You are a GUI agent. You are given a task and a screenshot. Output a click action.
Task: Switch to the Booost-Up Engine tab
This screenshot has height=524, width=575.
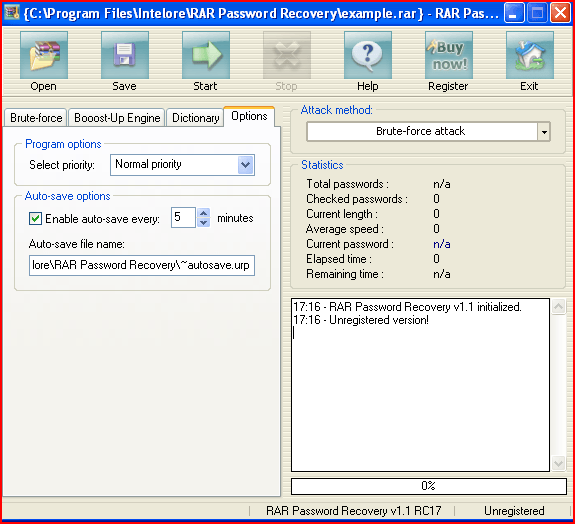pyautogui.click(x=117, y=118)
